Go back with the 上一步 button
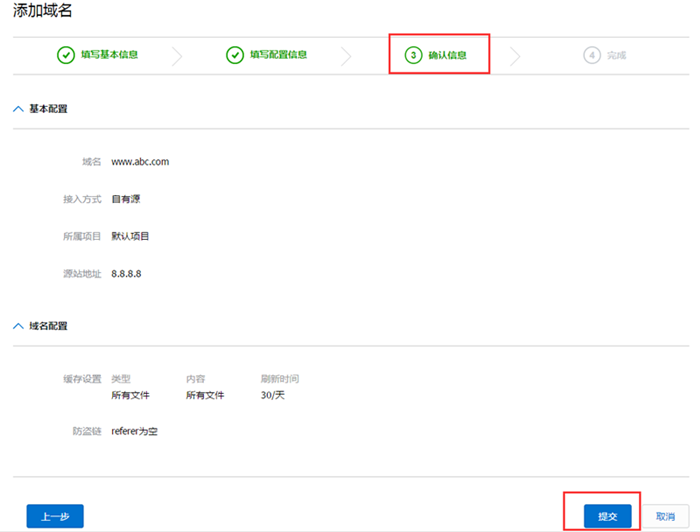The width and height of the screenshot is (700, 532). point(55,516)
